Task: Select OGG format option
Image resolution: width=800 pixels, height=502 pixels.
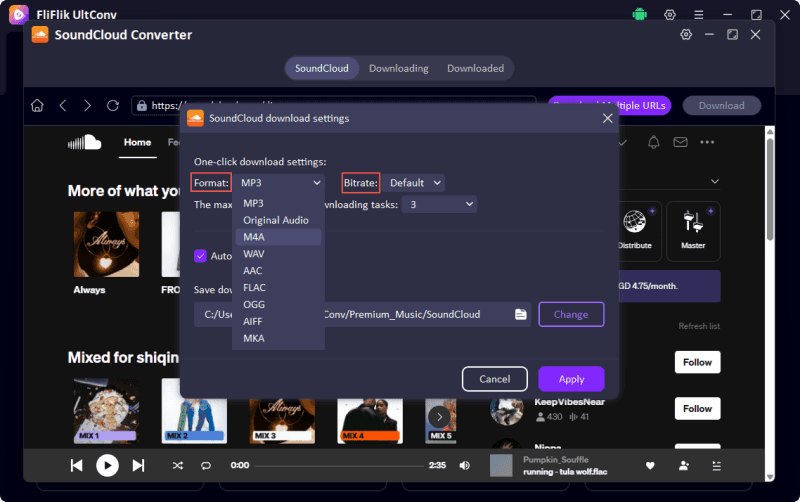Action: pyautogui.click(x=278, y=304)
